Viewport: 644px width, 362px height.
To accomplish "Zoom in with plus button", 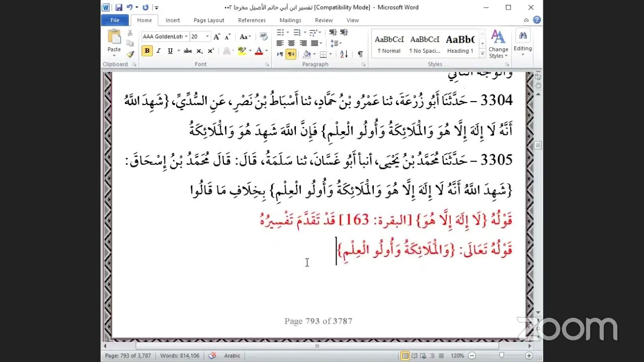I will (529, 355).
